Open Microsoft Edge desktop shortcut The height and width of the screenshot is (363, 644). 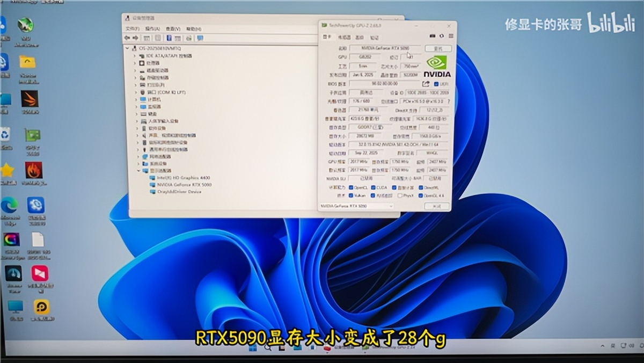[x=9, y=205]
